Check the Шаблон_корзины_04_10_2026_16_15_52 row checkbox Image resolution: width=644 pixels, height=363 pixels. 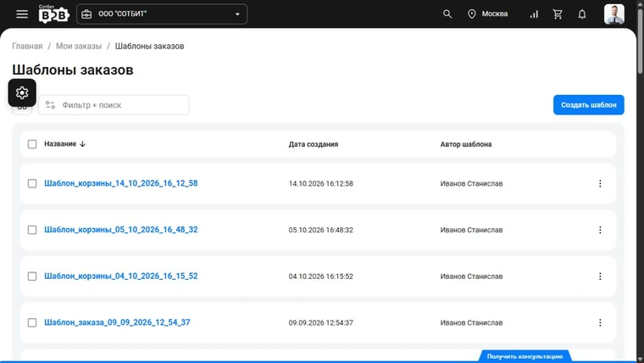point(32,276)
